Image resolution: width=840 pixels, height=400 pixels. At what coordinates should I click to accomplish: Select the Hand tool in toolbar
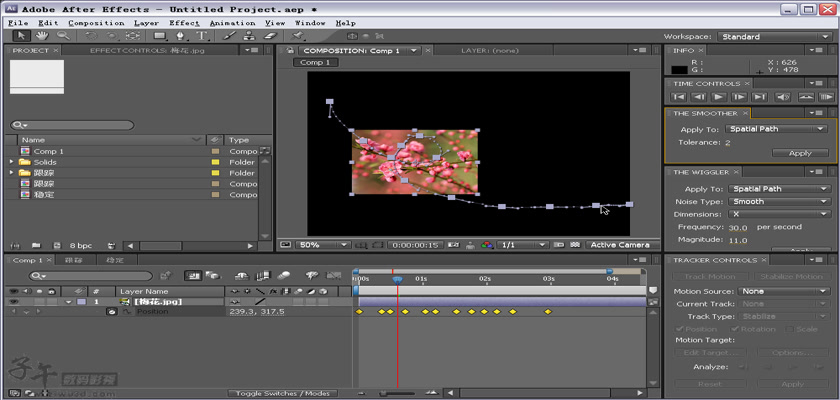(x=43, y=36)
